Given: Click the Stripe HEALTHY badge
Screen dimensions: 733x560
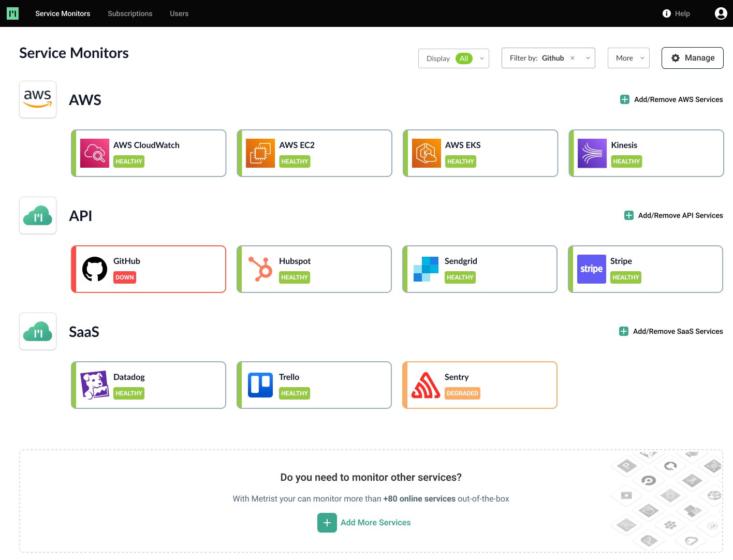Looking at the screenshot, I should tap(626, 277).
